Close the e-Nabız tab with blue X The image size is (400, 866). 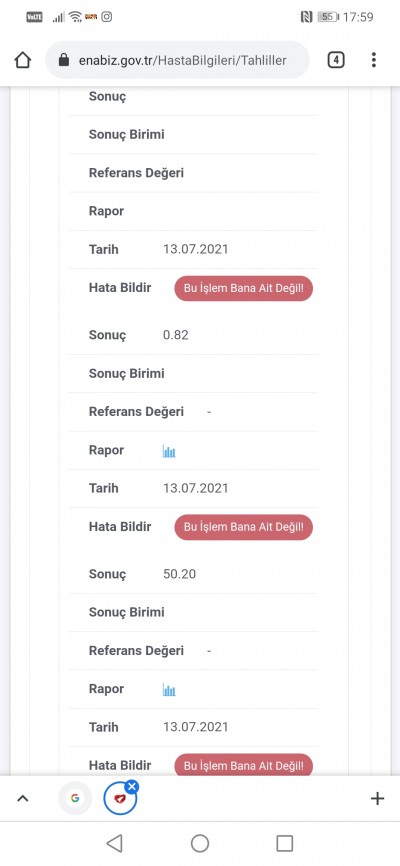point(132,786)
